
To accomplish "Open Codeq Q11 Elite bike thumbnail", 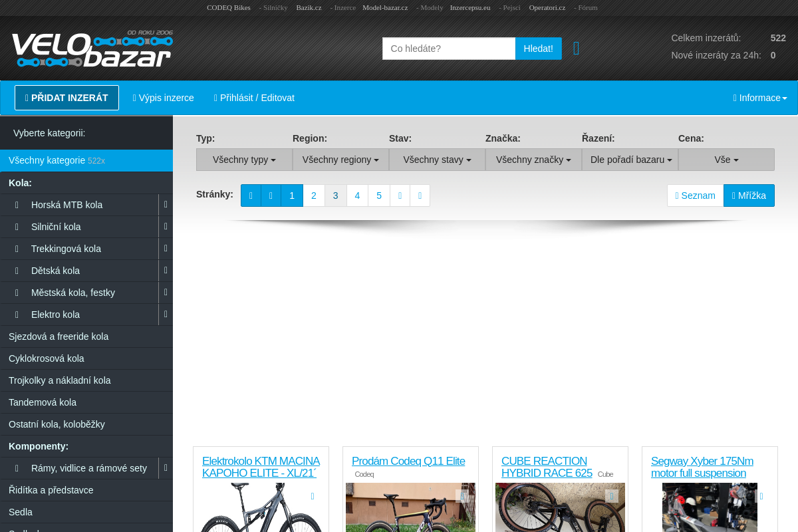I will click(x=410, y=507).
